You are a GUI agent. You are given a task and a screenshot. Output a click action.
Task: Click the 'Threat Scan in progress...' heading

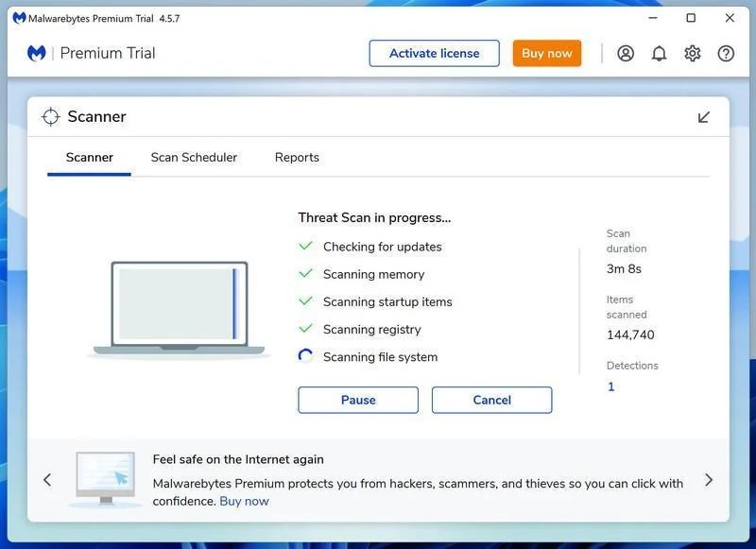tap(374, 218)
